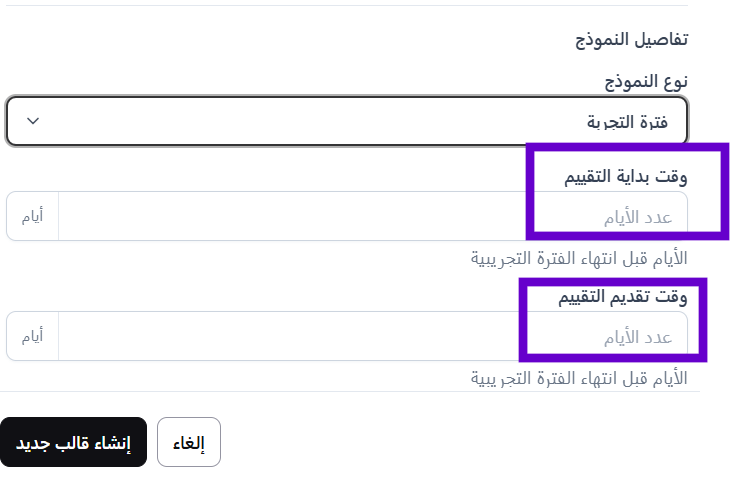Click the purple frame border around وقت بداية التقييم
The height and width of the screenshot is (485, 730).
[529, 190]
